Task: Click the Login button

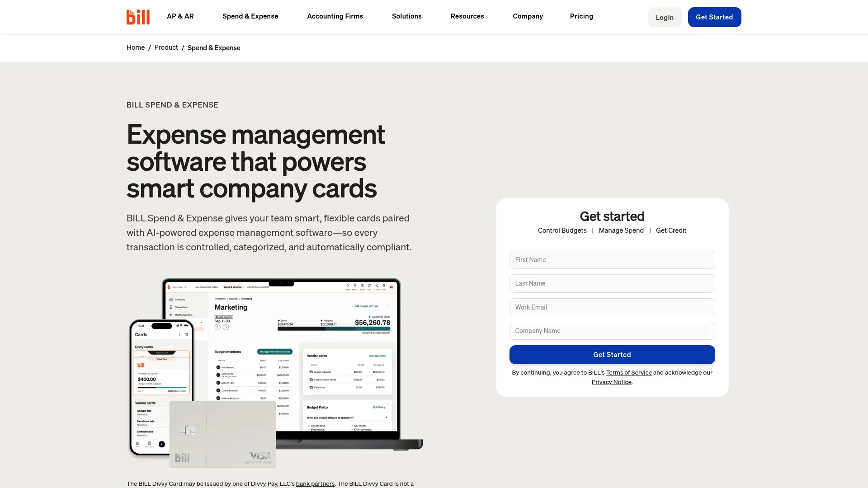Action: pyautogui.click(x=665, y=17)
